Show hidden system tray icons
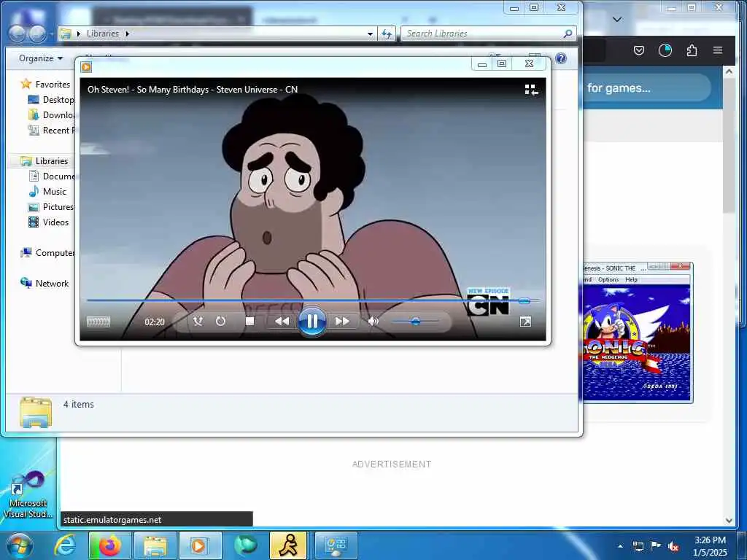The height and width of the screenshot is (560, 747). point(620,546)
